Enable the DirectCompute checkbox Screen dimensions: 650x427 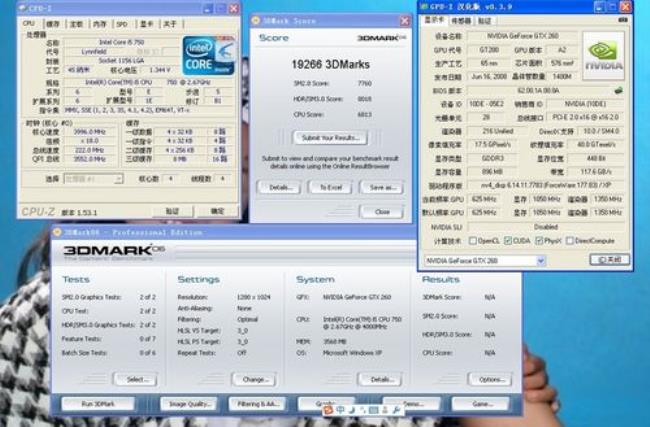click(570, 240)
